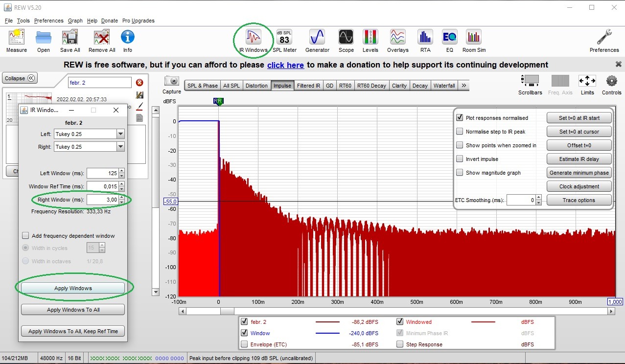The image size is (625, 364).
Task: Click Set t=0 at IR start
Action: (579, 118)
